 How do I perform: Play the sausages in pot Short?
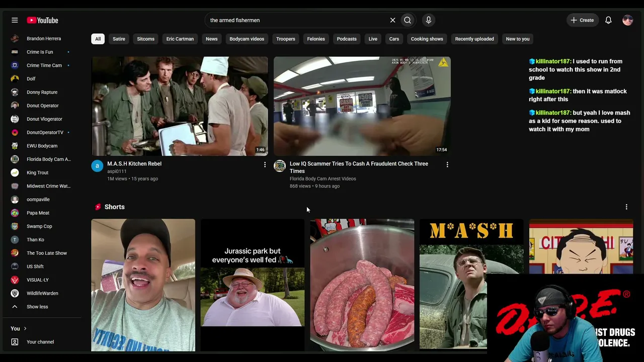pyautogui.click(x=362, y=285)
